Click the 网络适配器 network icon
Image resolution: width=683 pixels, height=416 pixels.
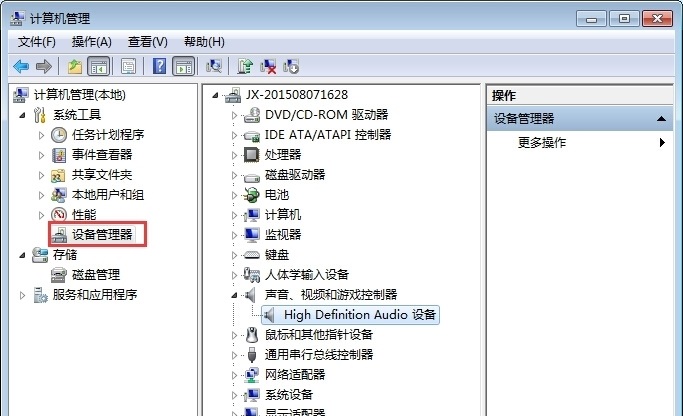point(252,375)
